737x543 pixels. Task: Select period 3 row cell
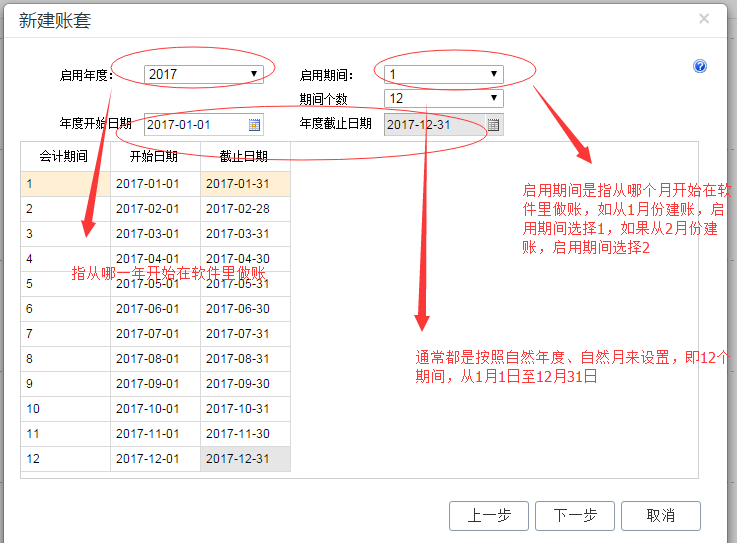(65, 234)
